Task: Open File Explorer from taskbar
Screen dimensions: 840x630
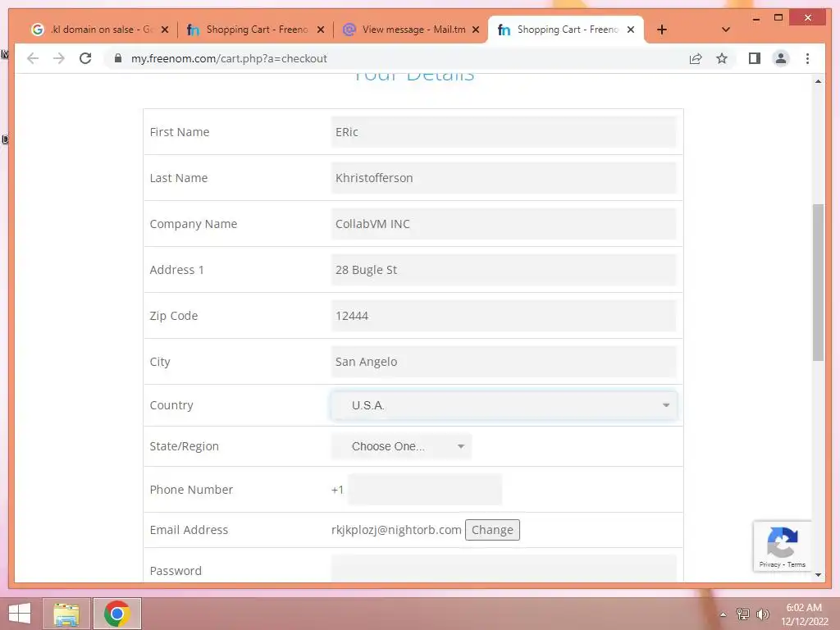Action: pos(66,614)
